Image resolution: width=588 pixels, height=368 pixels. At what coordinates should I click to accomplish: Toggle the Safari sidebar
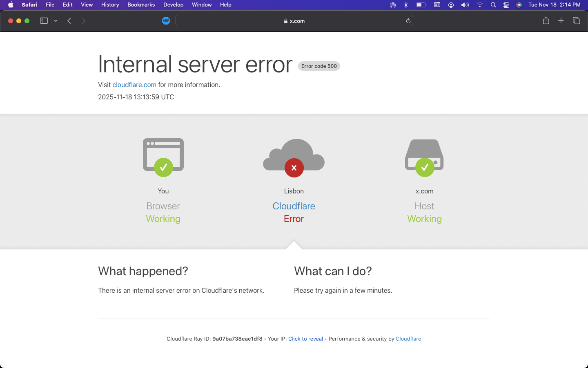tap(43, 20)
